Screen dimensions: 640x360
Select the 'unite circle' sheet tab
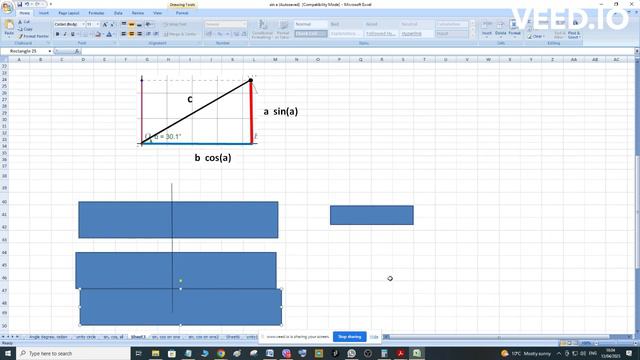click(x=86, y=337)
